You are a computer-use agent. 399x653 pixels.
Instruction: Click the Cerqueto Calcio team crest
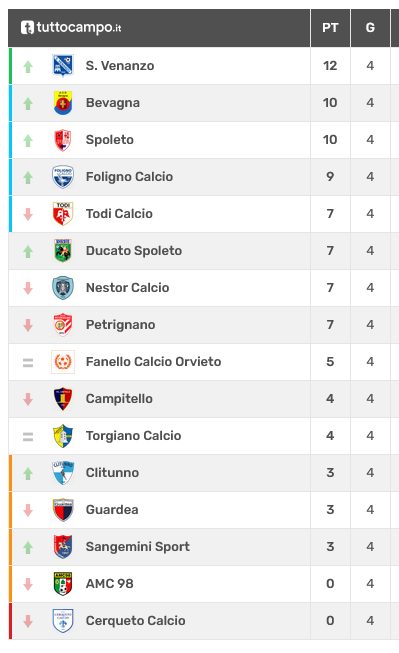63,621
